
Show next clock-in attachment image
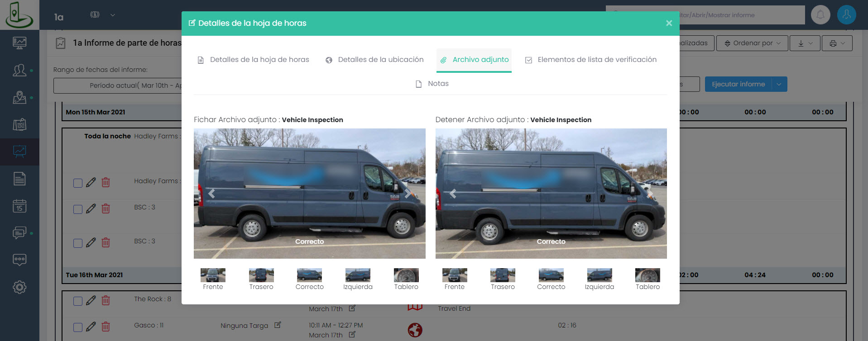[x=408, y=194]
